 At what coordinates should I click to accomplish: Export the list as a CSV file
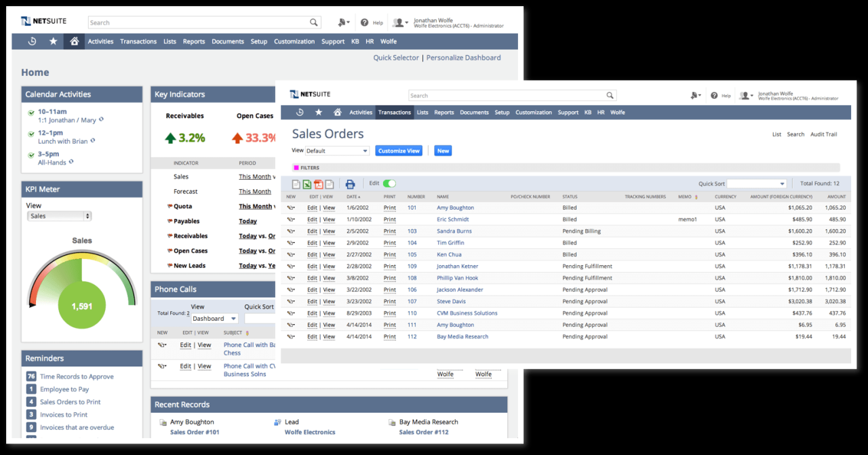tap(296, 184)
